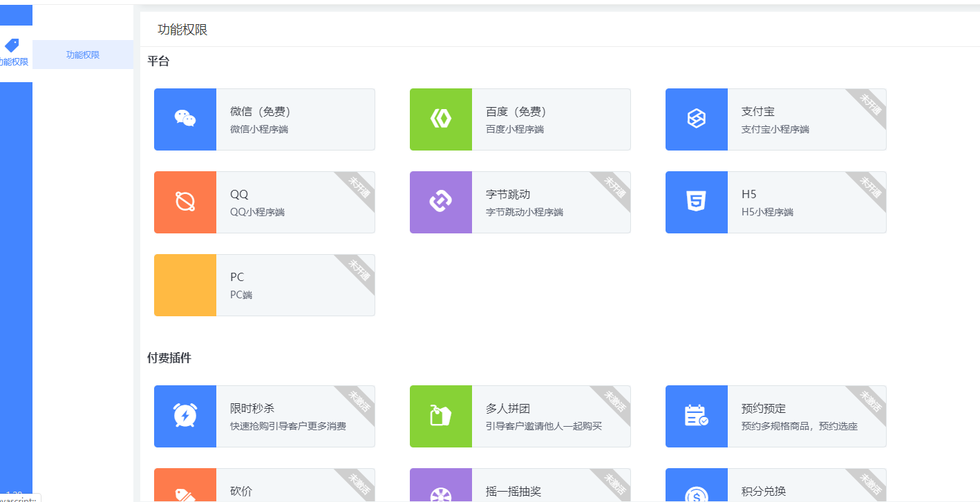This screenshot has height=502, width=980.
Task: Click the Alipay platform icon
Action: pyautogui.click(x=696, y=119)
